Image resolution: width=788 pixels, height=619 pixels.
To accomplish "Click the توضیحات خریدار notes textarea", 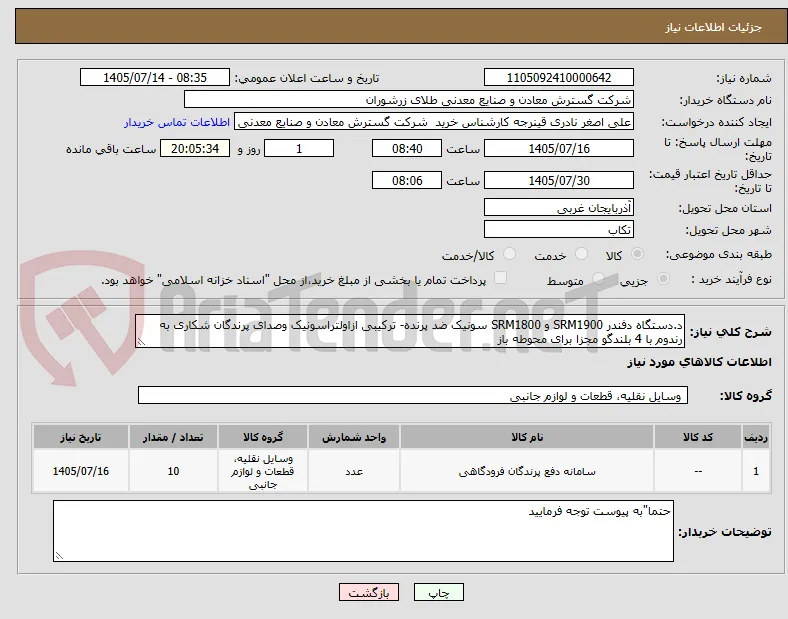I will pyautogui.click(x=363, y=531).
